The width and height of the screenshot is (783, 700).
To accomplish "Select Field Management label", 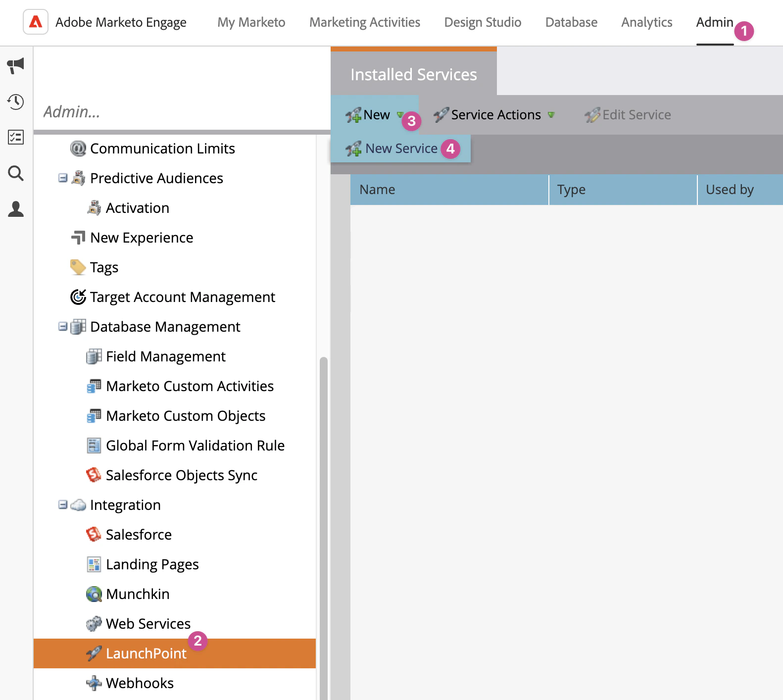I will click(166, 356).
